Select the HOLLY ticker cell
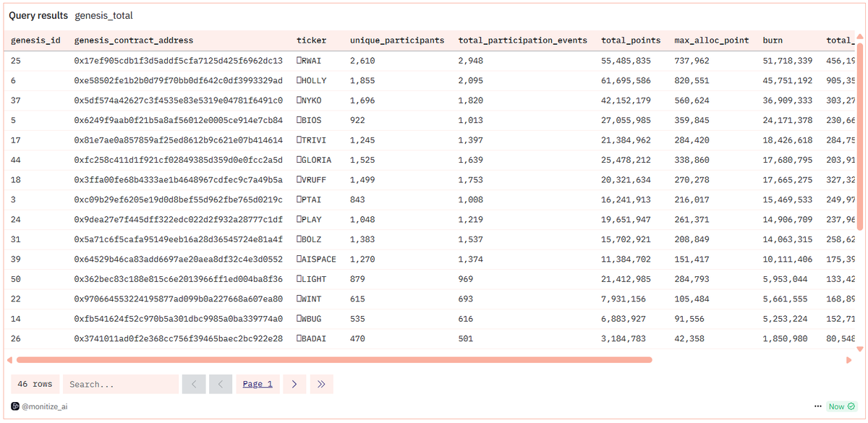 311,81
